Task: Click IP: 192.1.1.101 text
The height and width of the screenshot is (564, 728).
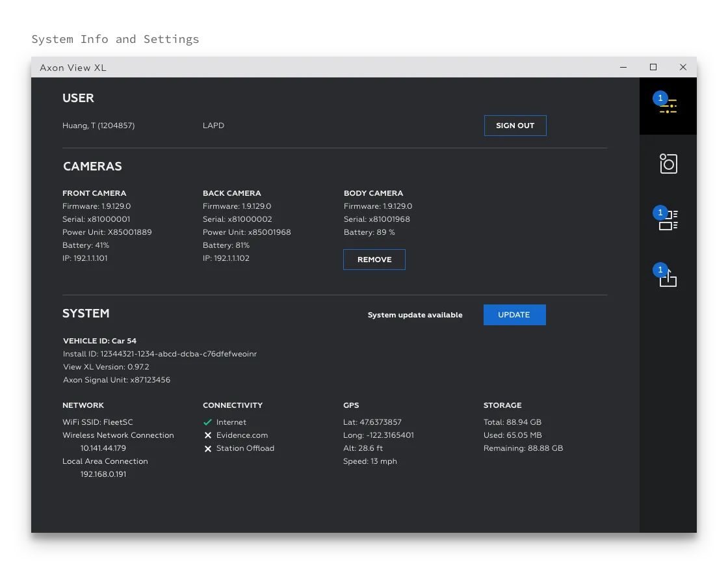Action: click(x=85, y=258)
